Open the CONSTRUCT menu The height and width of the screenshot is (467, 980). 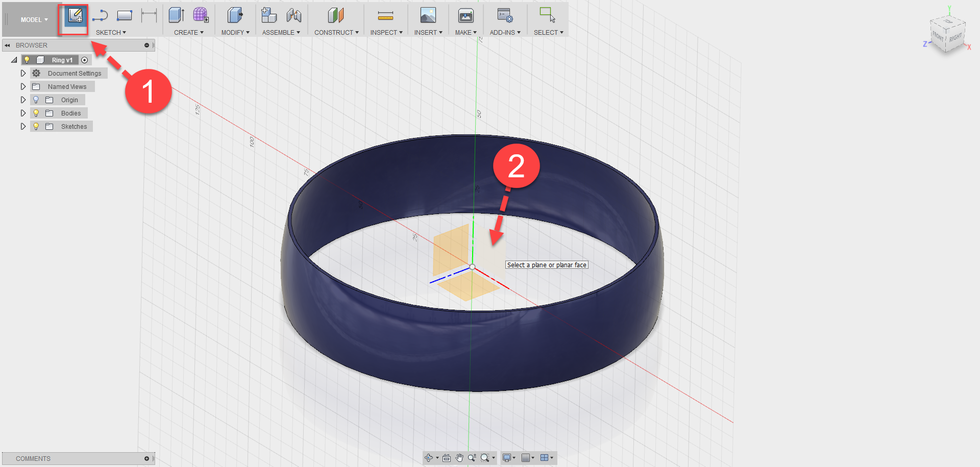(336, 32)
